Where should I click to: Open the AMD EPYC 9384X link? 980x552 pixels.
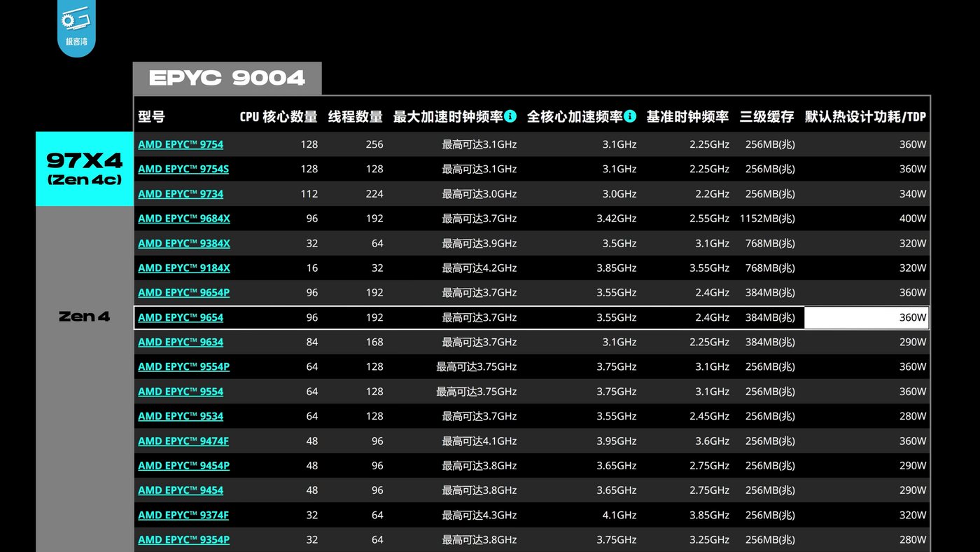pyautogui.click(x=184, y=243)
